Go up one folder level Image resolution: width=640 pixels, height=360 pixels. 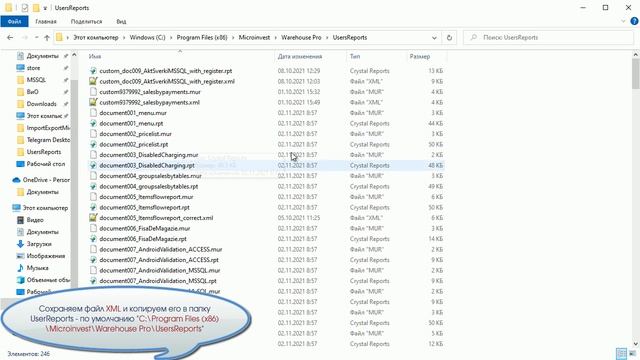coord(47,38)
